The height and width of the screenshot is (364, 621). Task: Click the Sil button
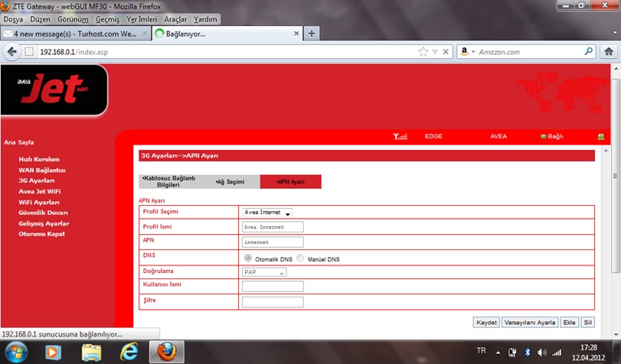pos(588,323)
